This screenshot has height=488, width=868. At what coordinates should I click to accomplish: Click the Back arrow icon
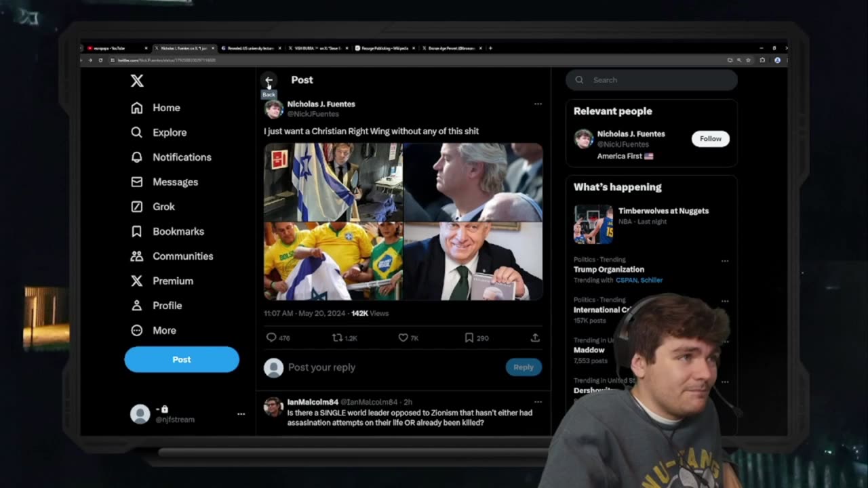269,81
